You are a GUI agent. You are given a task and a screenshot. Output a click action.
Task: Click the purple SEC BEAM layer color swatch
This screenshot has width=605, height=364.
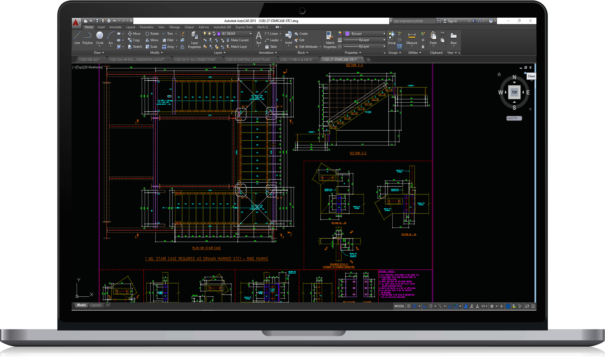219,34
